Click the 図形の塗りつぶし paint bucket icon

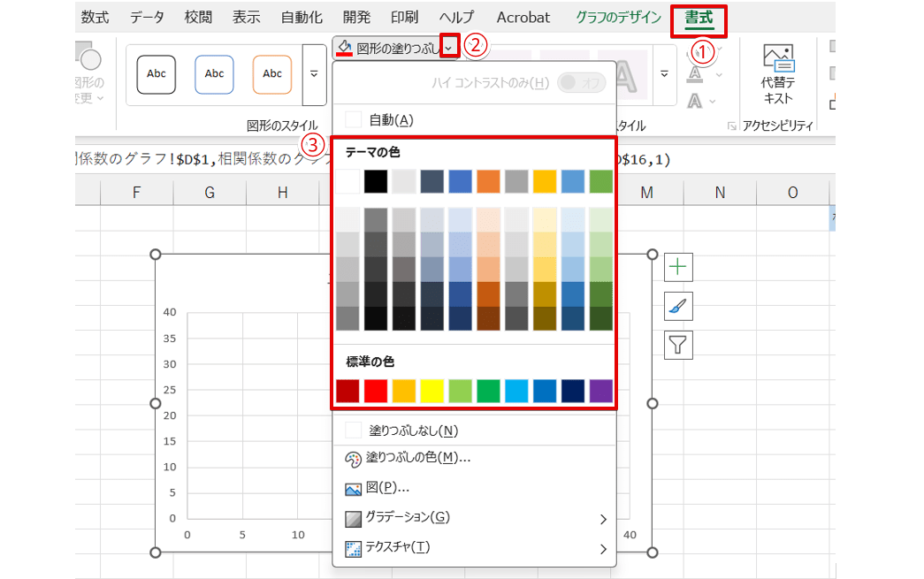344,48
